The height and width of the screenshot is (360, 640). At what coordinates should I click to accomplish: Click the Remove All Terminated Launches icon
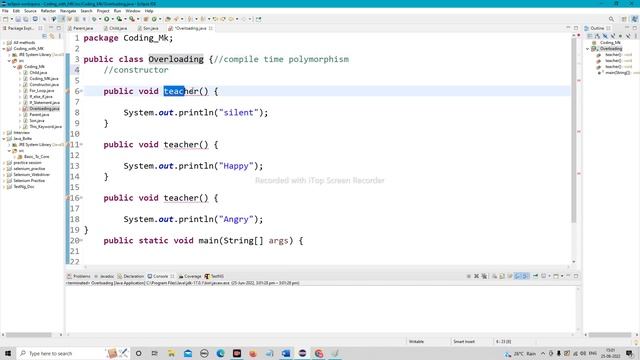[484, 276]
